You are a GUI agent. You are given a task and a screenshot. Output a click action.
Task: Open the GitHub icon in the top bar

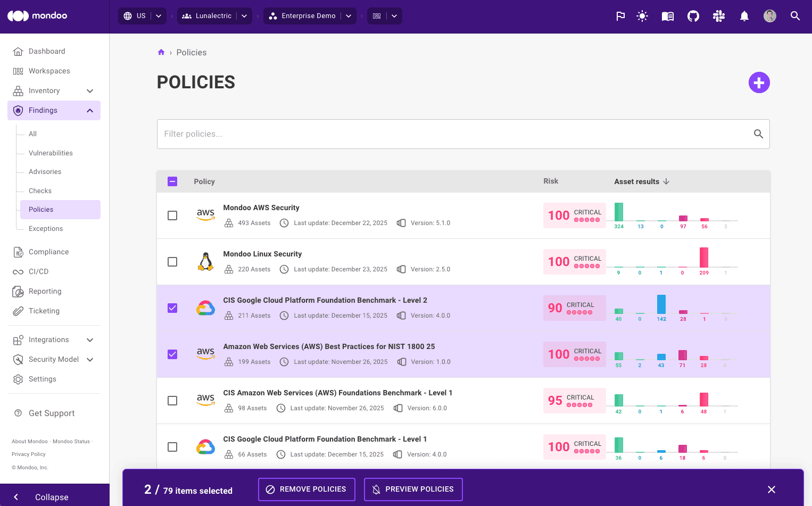click(693, 16)
